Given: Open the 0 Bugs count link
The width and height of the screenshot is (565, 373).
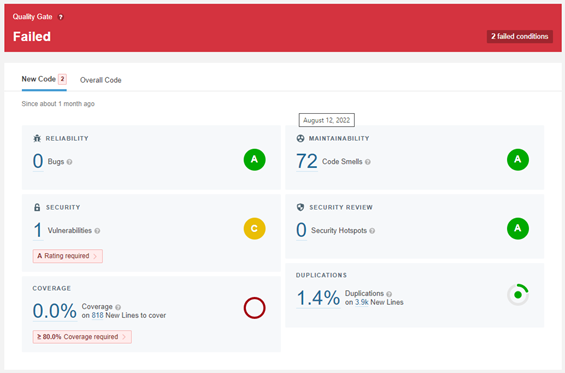Looking at the screenshot, I should pyautogui.click(x=38, y=161).
